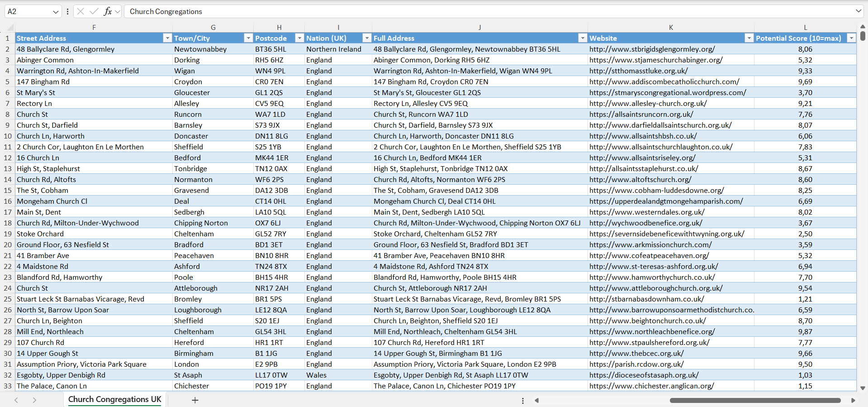
Task: Click inside the formula bar input
Action: click(x=489, y=11)
